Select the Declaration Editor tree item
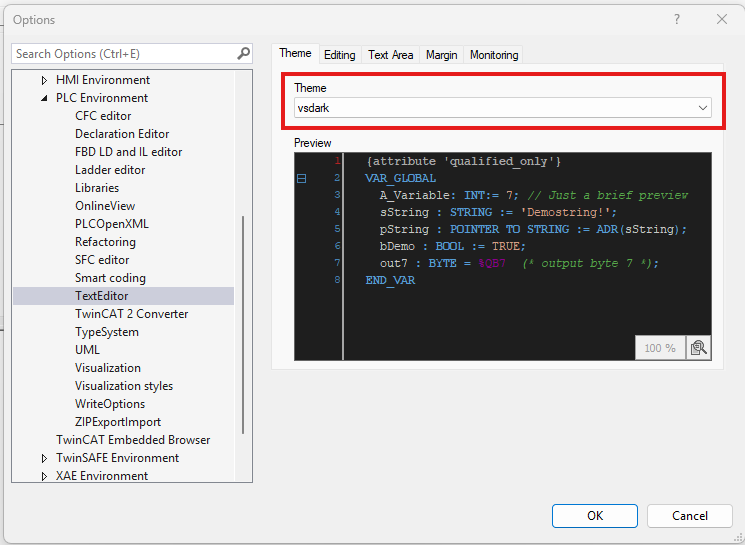 click(x=122, y=134)
